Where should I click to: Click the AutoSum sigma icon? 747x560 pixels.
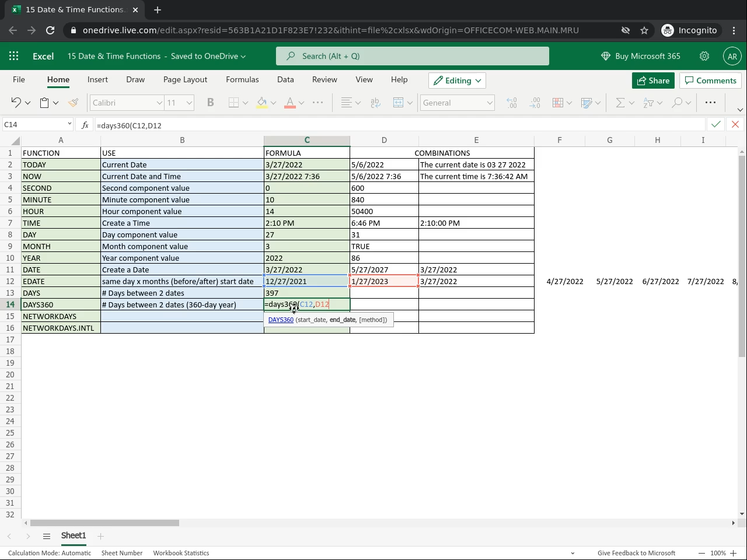[x=620, y=103]
